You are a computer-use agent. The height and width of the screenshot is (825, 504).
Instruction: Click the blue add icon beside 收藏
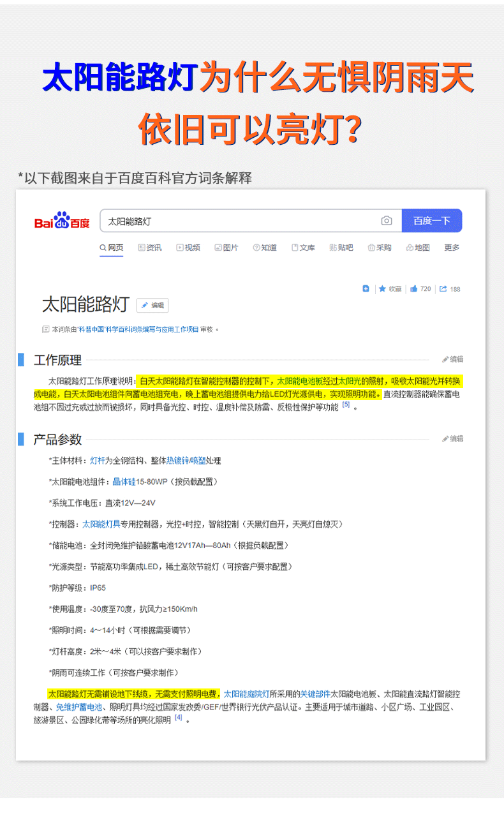coord(366,289)
